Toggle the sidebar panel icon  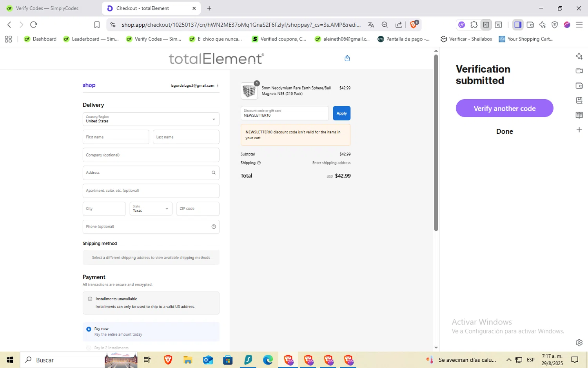[x=518, y=25]
